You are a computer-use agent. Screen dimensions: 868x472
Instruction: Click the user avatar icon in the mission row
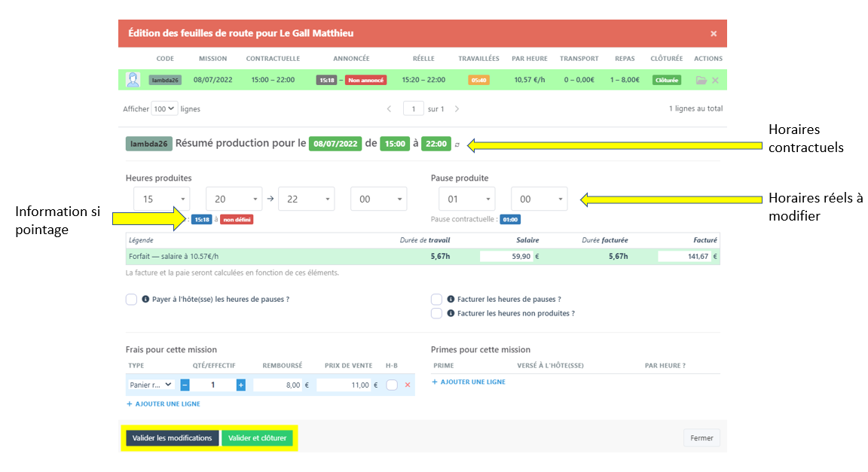click(133, 80)
